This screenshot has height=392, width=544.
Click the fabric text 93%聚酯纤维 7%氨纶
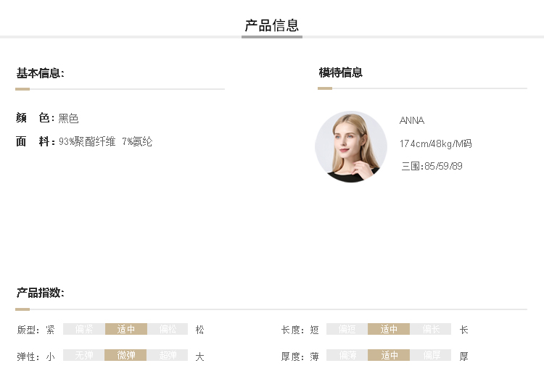point(105,142)
